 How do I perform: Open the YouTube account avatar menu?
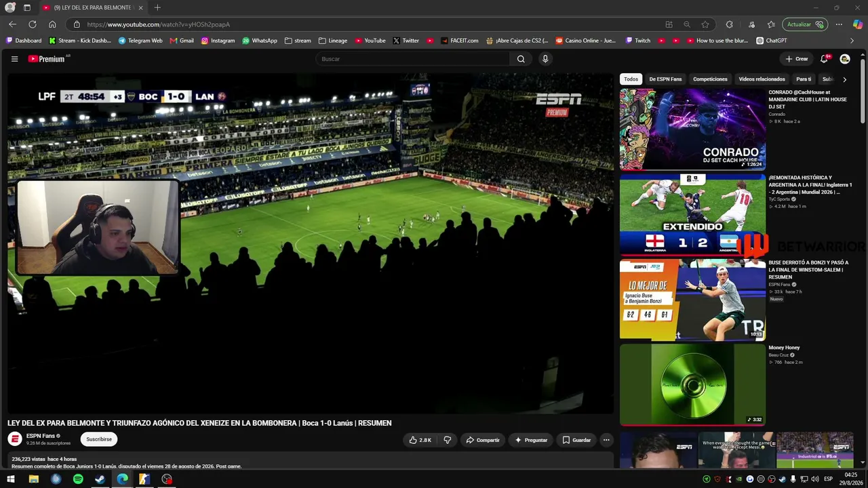coord(845,59)
